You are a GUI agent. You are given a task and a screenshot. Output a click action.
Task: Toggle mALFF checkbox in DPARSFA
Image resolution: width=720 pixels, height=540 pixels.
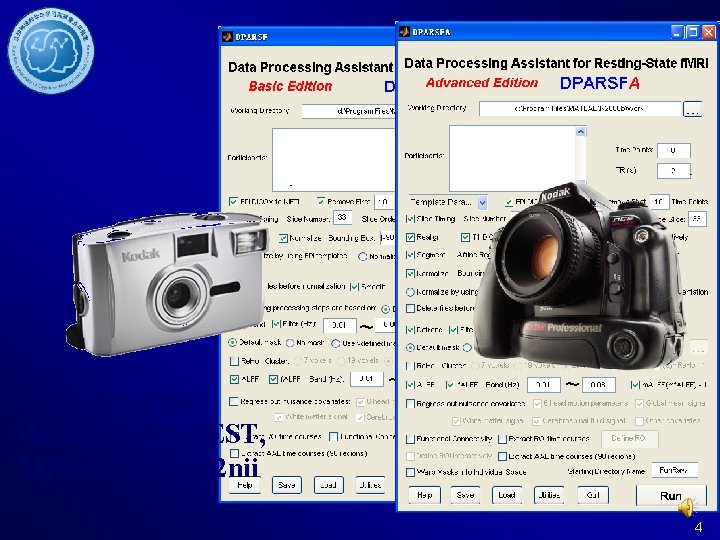(x=635, y=385)
